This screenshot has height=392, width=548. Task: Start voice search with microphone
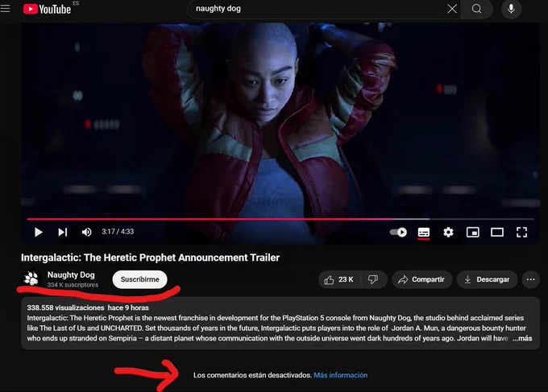click(511, 9)
